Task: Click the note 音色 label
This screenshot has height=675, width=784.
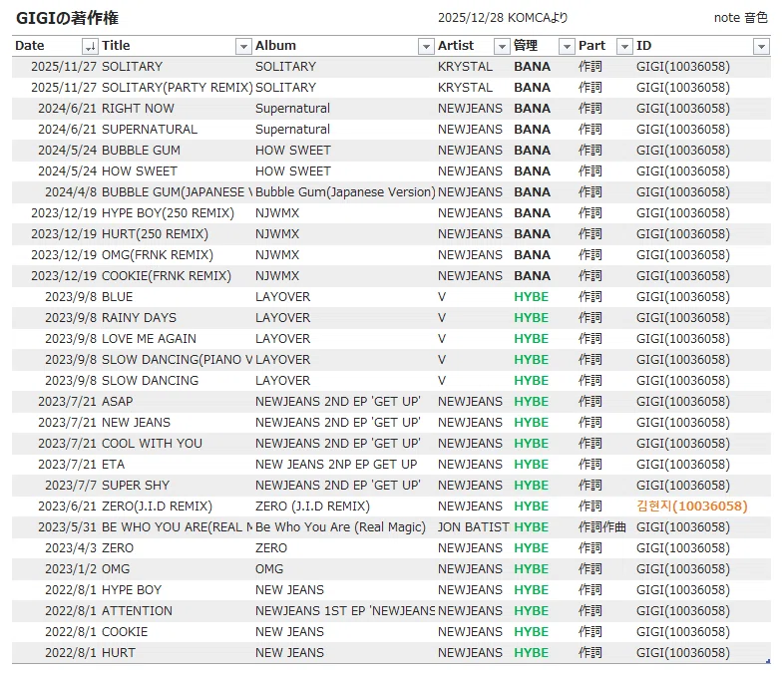Action: [x=740, y=18]
